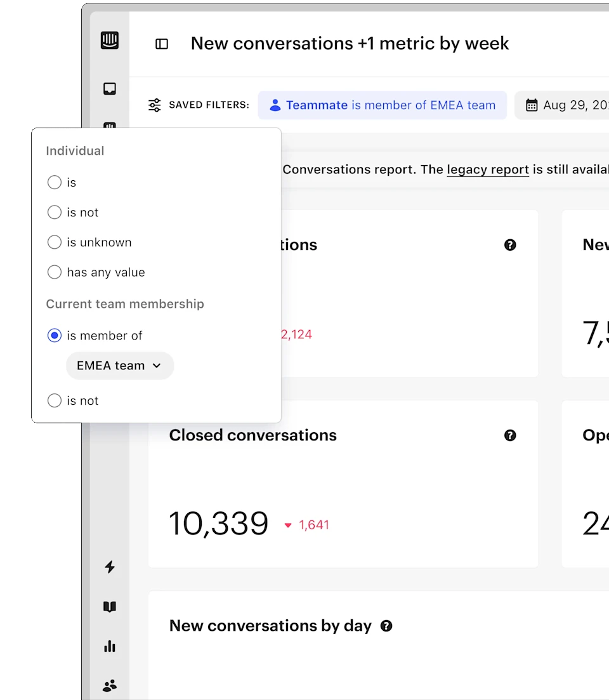
Task: Select Individual 'is not' radio option
Action: [x=55, y=213]
